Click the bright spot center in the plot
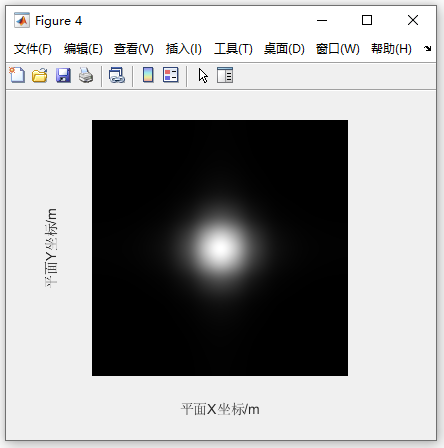Image resolution: width=444 pixels, height=448 pixels. [x=220, y=248]
